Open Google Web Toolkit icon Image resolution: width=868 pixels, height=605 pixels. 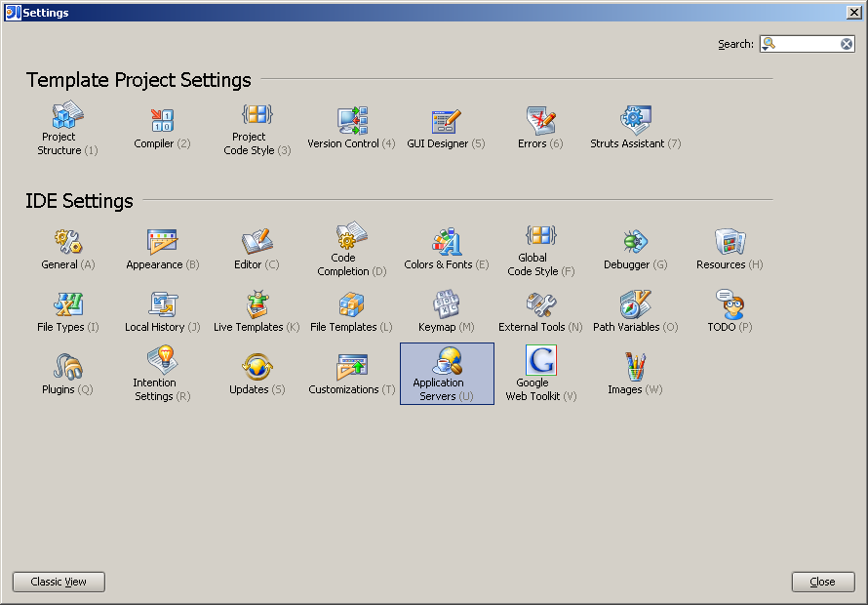[541, 360]
